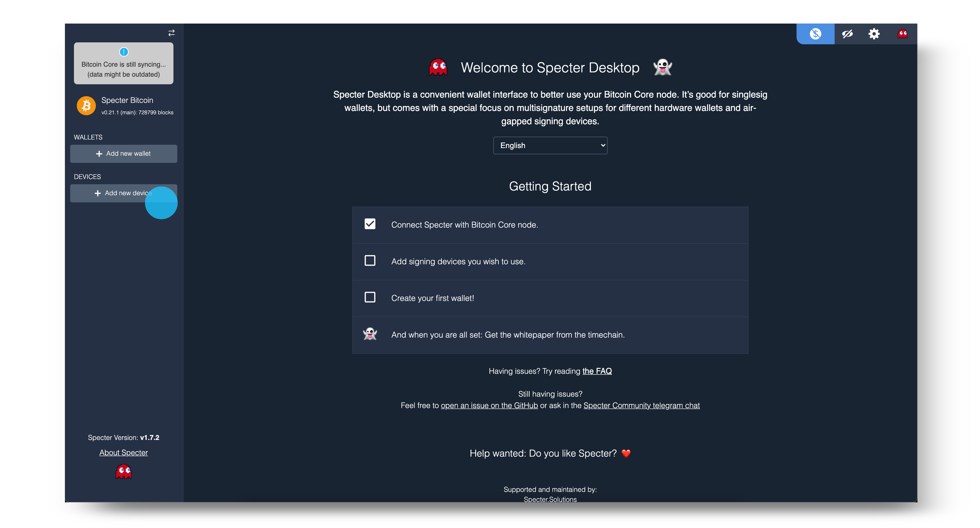Screen dimensions: 980x528
Task: Open the FAQ link
Action: (x=597, y=371)
